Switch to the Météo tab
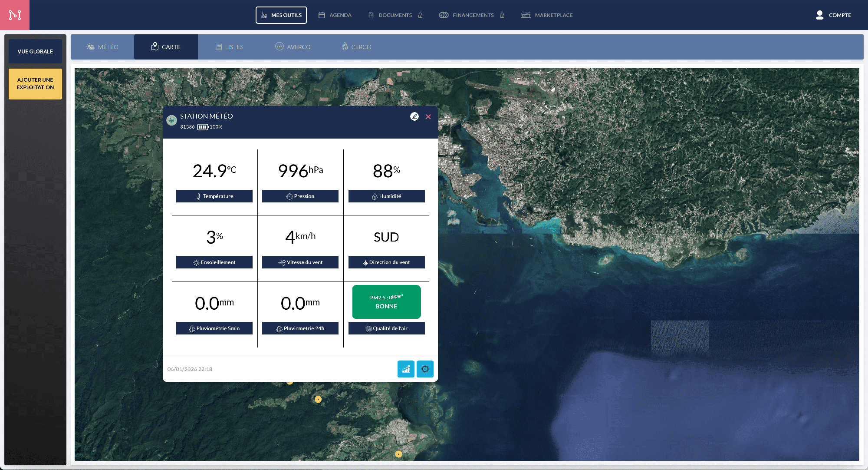This screenshot has width=868, height=470. pyautogui.click(x=102, y=47)
